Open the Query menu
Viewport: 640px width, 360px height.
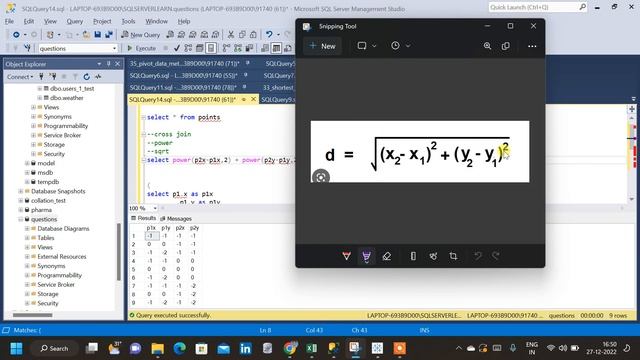75,21
